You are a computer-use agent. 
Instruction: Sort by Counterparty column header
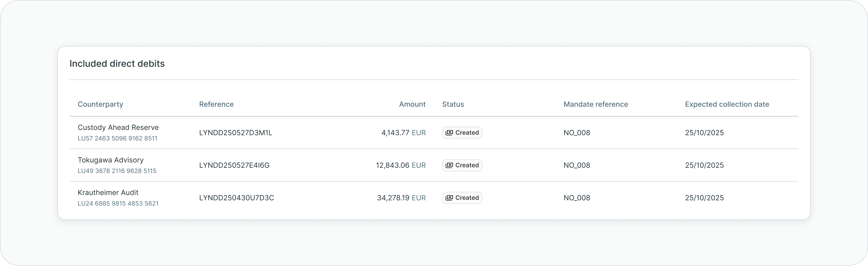point(100,104)
